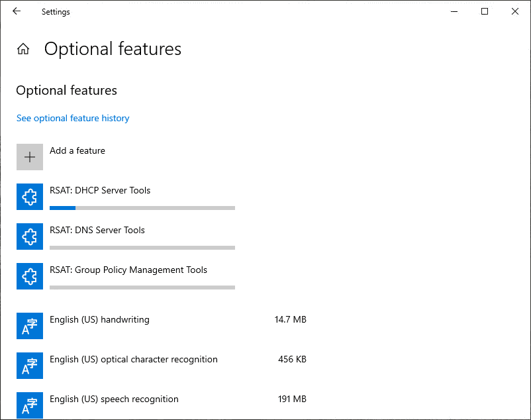Click the Group Policy Management Tools progress bar

tap(142, 288)
